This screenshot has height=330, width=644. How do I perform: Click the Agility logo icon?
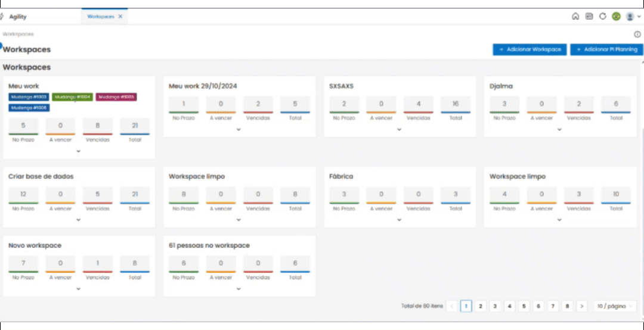point(2,17)
